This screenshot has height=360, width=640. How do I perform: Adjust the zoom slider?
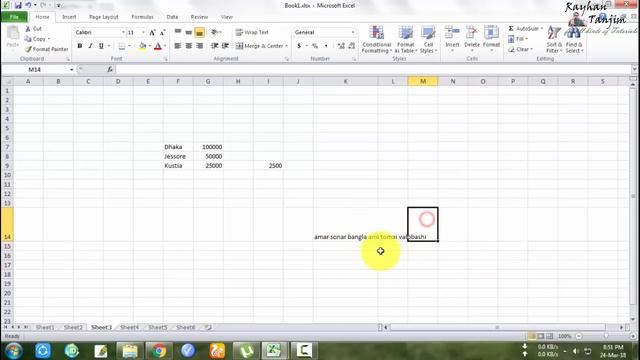(606, 336)
